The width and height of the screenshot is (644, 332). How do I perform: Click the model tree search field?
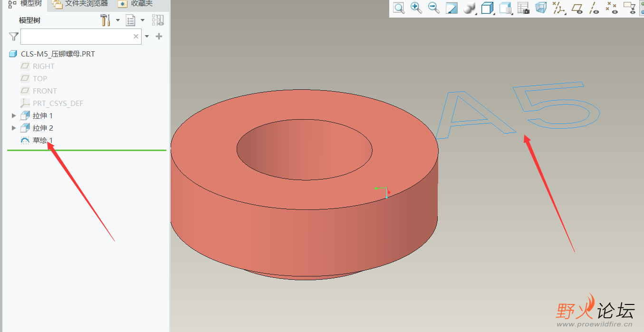(x=81, y=37)
